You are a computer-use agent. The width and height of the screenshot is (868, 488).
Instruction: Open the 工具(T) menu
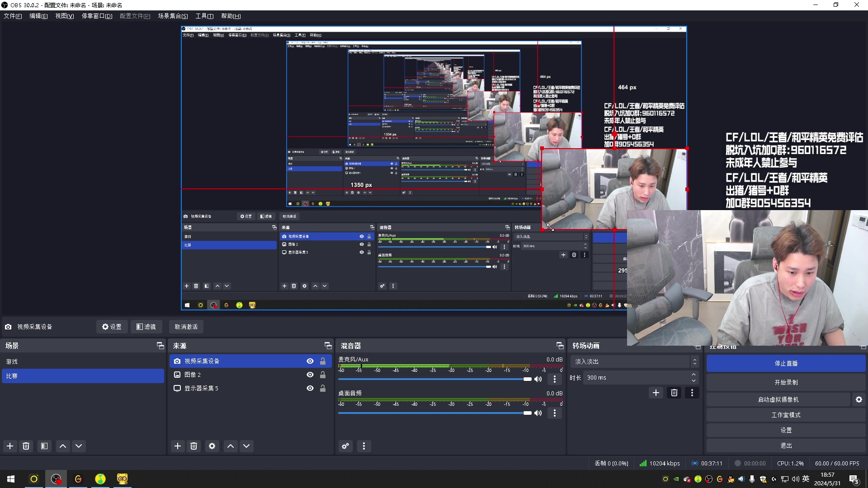tap(204, 16)
